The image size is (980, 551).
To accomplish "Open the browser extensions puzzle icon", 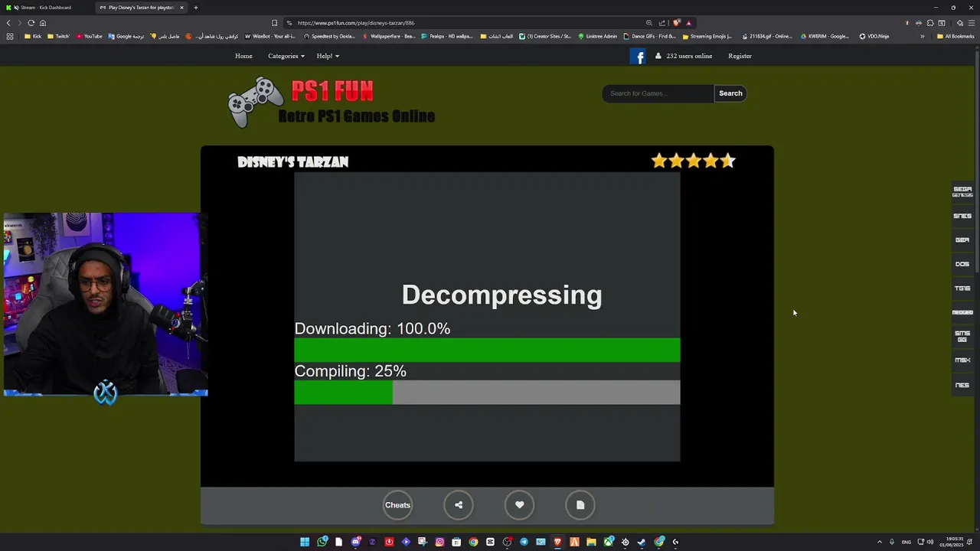I will click(930, 23).
